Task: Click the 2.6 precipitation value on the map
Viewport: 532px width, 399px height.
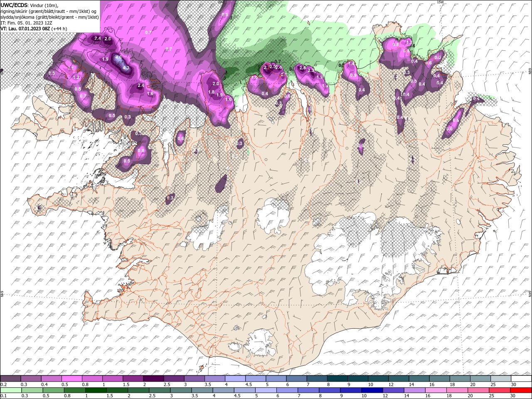Action: (x=108, y=39)
